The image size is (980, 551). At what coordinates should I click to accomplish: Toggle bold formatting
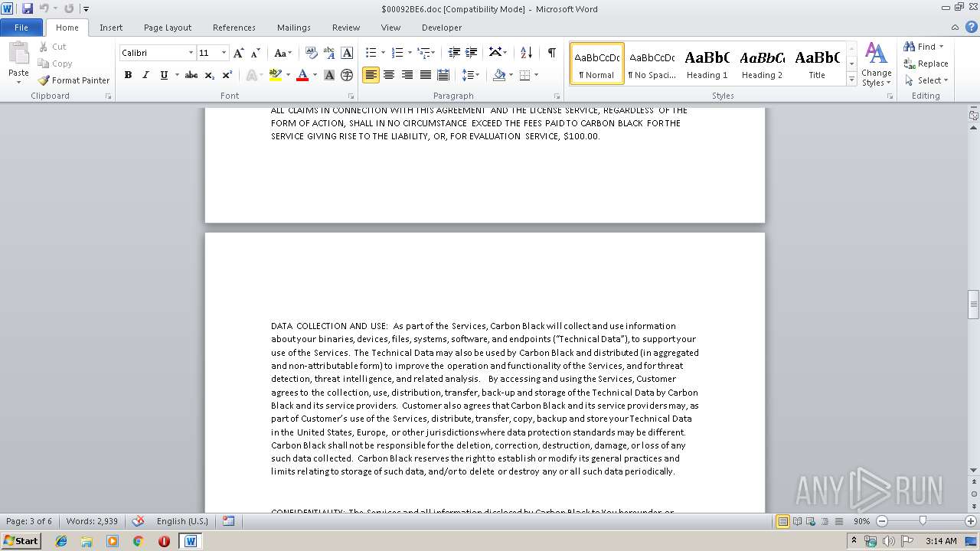pos(128,75)
